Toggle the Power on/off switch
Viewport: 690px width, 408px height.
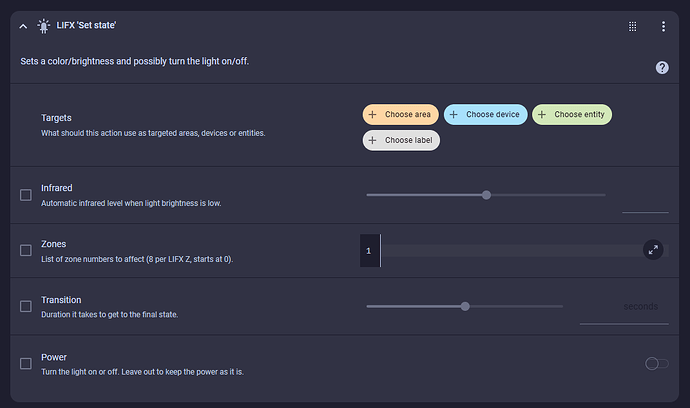(x=657, y=364)
